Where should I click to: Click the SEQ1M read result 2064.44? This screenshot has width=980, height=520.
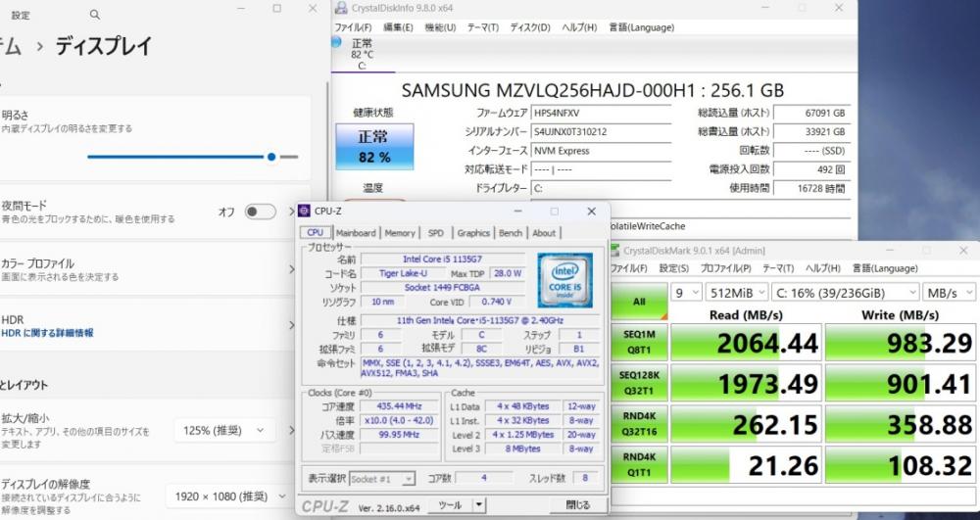(746, 343)
